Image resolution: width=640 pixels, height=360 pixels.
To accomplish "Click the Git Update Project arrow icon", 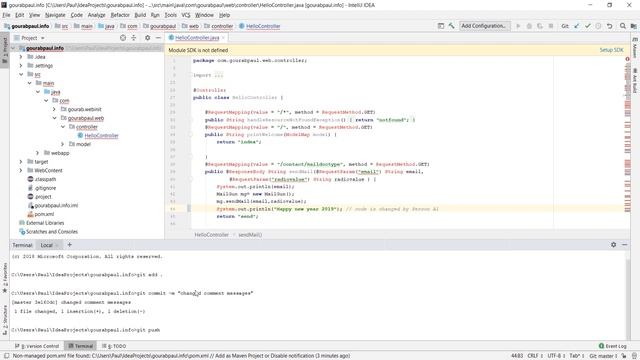I will tap(576, 26).
